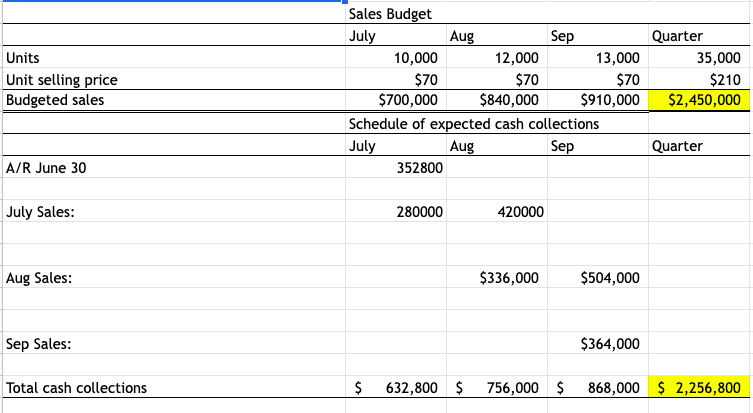Click 'July' header in Sales Budget
753x413 pixels.
(x=362, y=36)
